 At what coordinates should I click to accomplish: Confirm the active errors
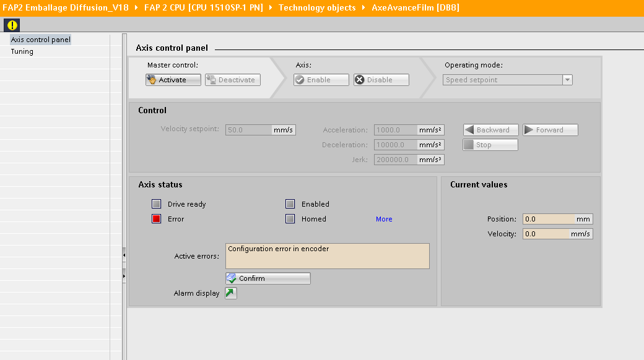click(x=268, y=278)
